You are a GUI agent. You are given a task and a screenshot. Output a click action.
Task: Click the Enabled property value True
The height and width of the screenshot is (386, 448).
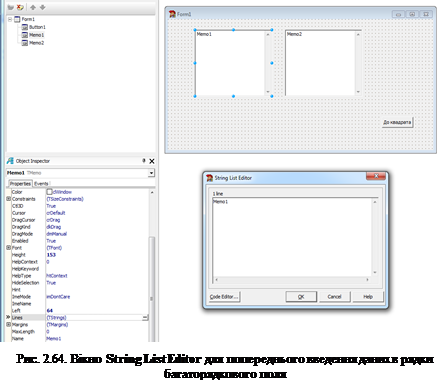(x=51, y=241)
